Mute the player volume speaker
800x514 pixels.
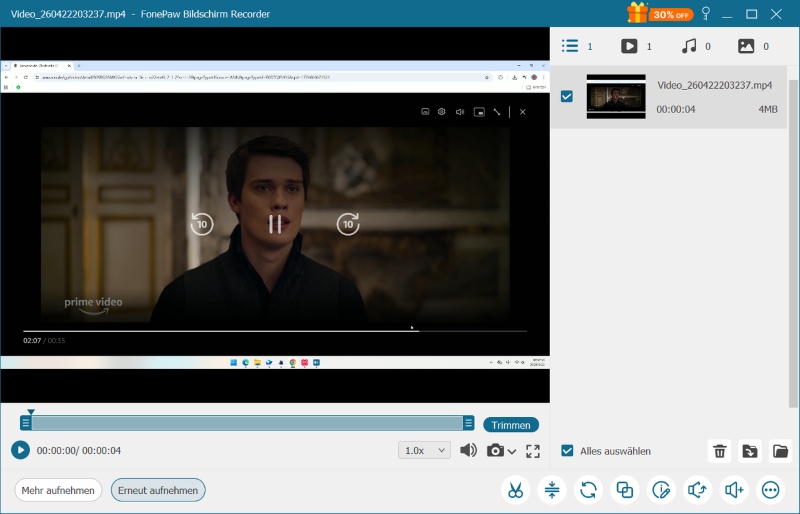pos(468,450)
